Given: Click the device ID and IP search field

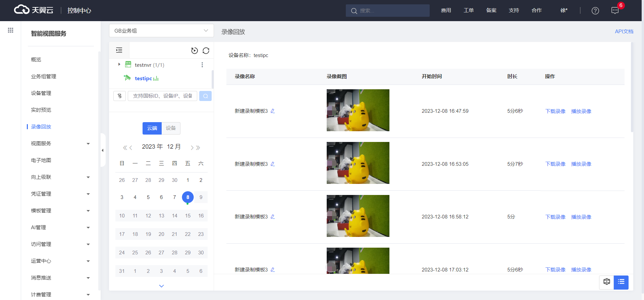Looking at the screenshot, I should coord(162,96).
